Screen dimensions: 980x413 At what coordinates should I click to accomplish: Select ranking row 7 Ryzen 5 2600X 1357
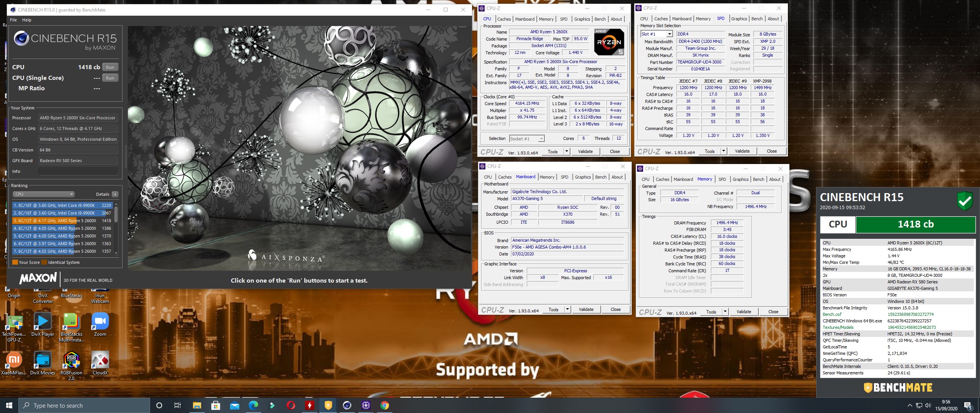click(62, 251)
